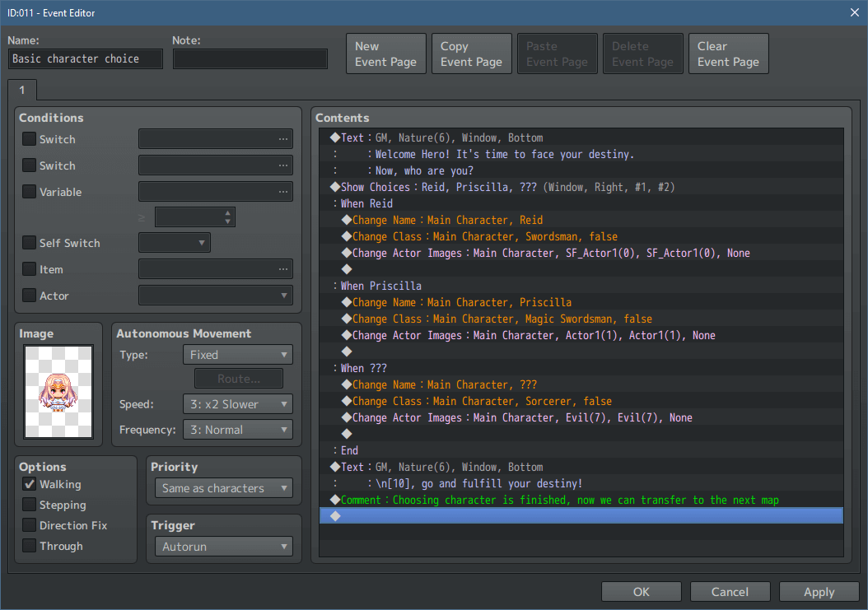Select event page tab 1

click(x=21, y=91)
